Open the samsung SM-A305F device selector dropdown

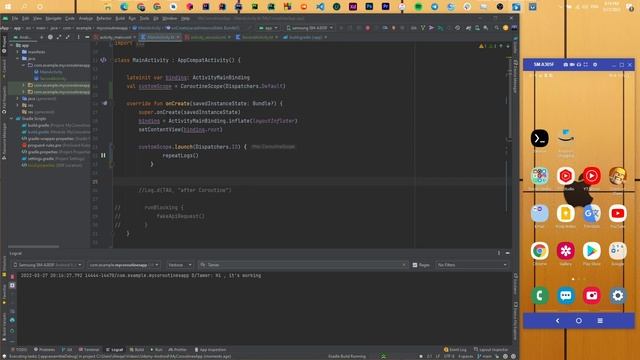[310, 28]
